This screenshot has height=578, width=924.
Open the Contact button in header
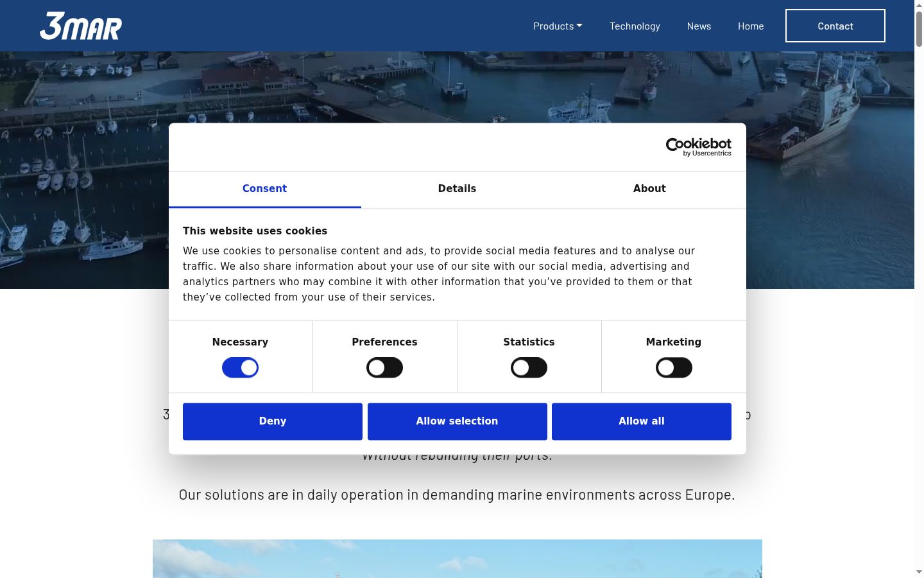click(835, 26)
